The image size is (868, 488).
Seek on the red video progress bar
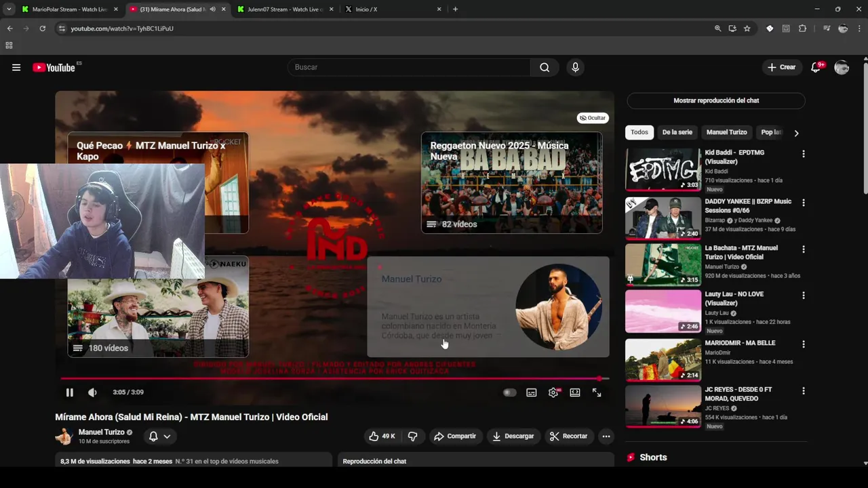(x=334, y=378)
